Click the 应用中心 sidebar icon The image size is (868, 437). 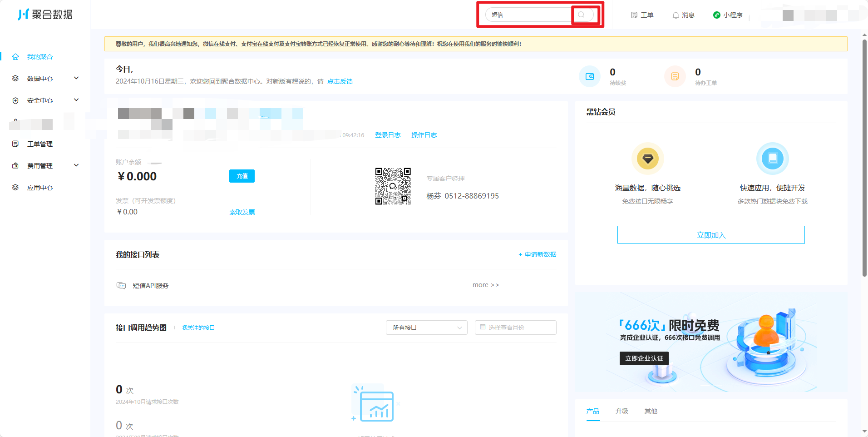15,187
